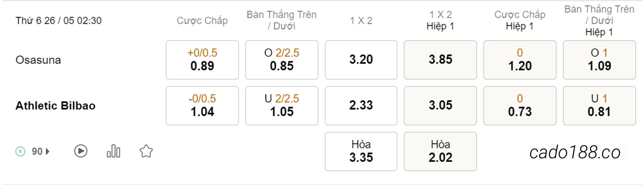Select Osasuna handicap +0/0.5 at 0.89

(x=202, y=60)
